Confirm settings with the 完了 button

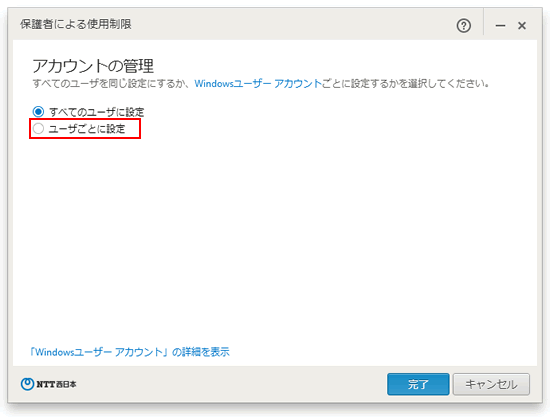pyautogui.click(x=418, y=384)
